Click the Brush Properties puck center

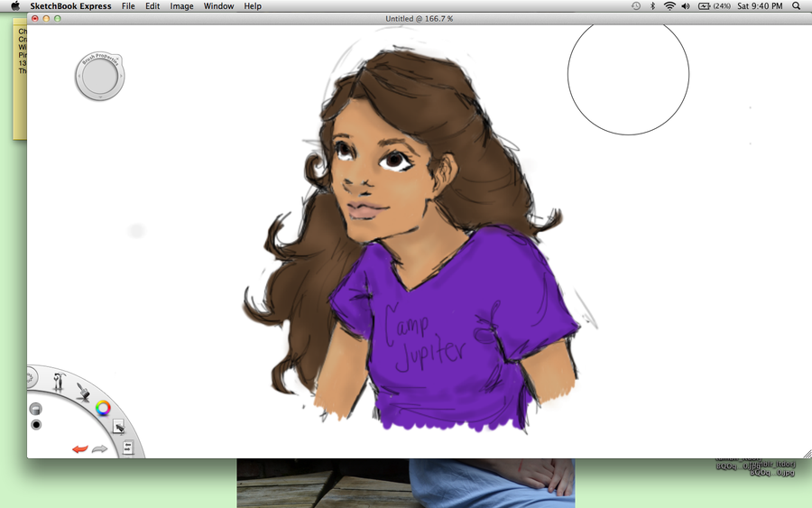pos(99,78)
